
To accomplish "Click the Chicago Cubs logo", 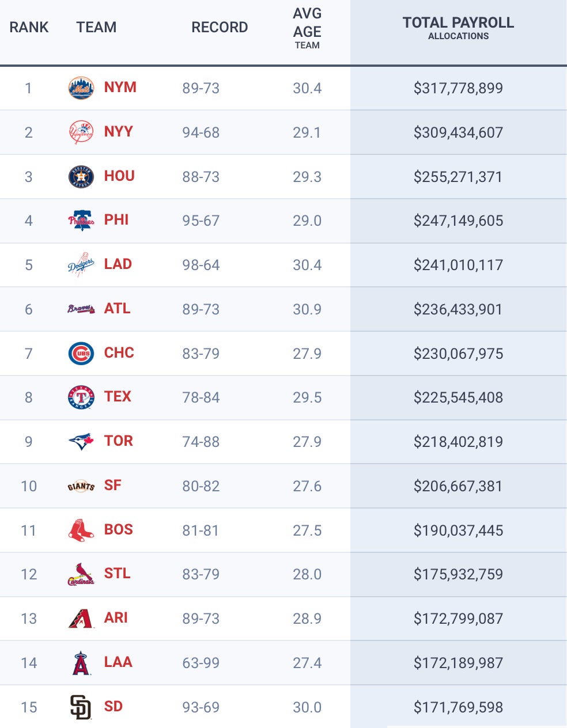I will [x=81, y=354].
